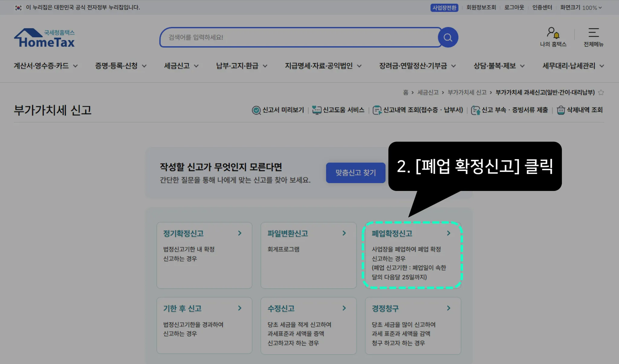The height and width of the screenshot is (364, 619).
Task: Click arrow on 기한 후 신고 card
Action: 240,308
